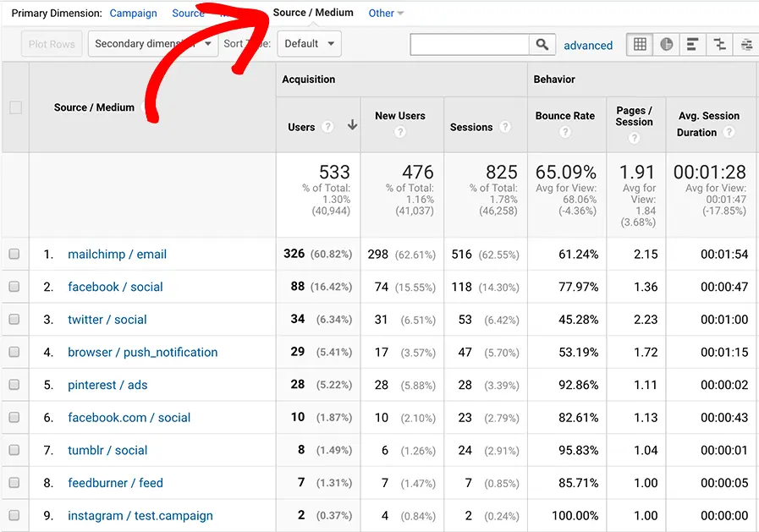Click the Users sort descending arrow
This screenshot has width=759, height=532.
pos(352,125)
